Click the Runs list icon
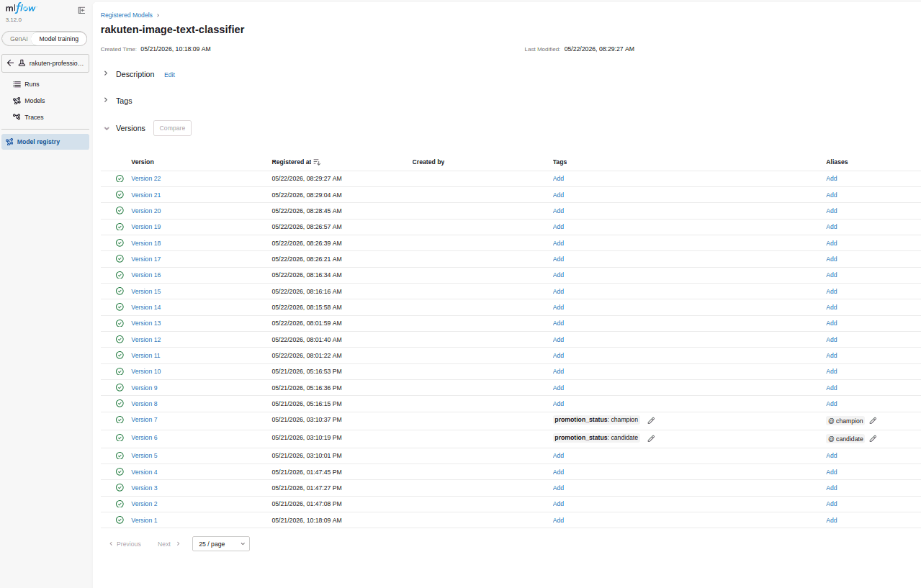The width and height of the screenshot is (921, 588). (17, 84)
